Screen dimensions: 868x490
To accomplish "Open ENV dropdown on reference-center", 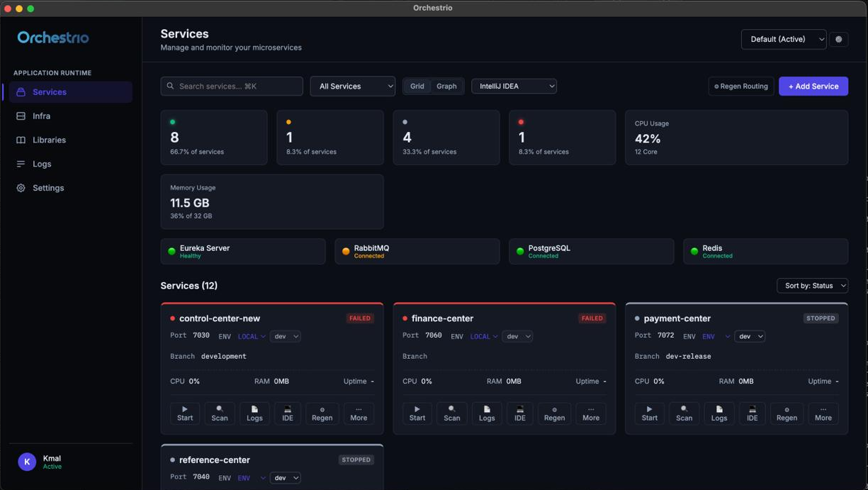I will coord(252,478).
